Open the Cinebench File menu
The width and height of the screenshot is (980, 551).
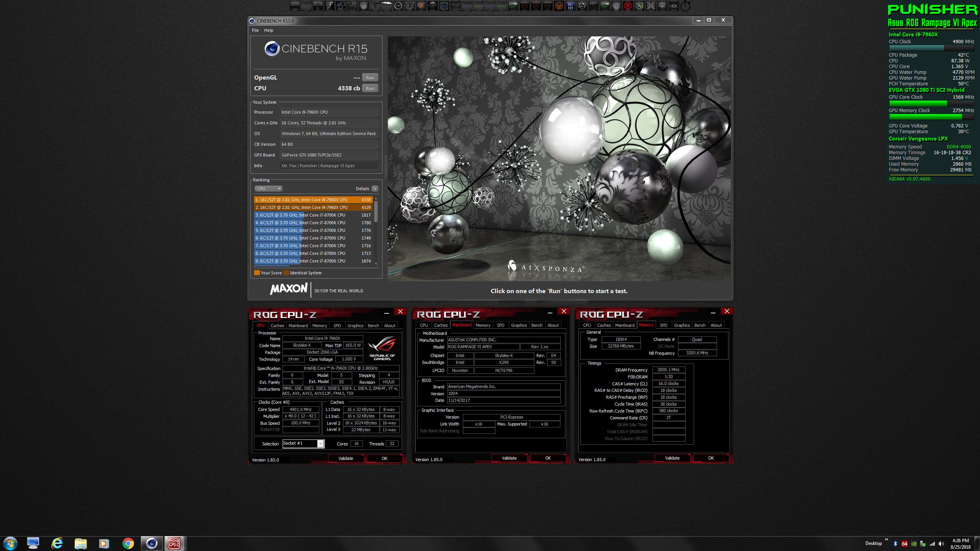[255, 30]
